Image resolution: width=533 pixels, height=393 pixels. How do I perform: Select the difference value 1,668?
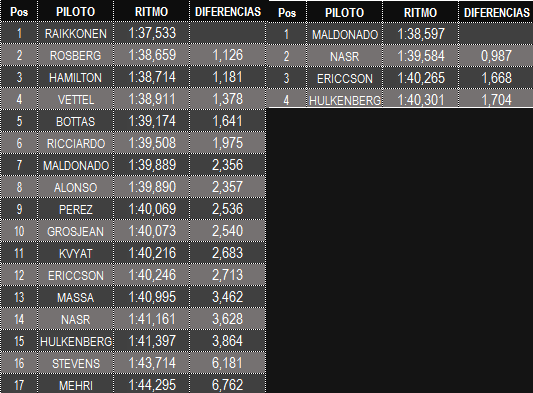point(496,78)
